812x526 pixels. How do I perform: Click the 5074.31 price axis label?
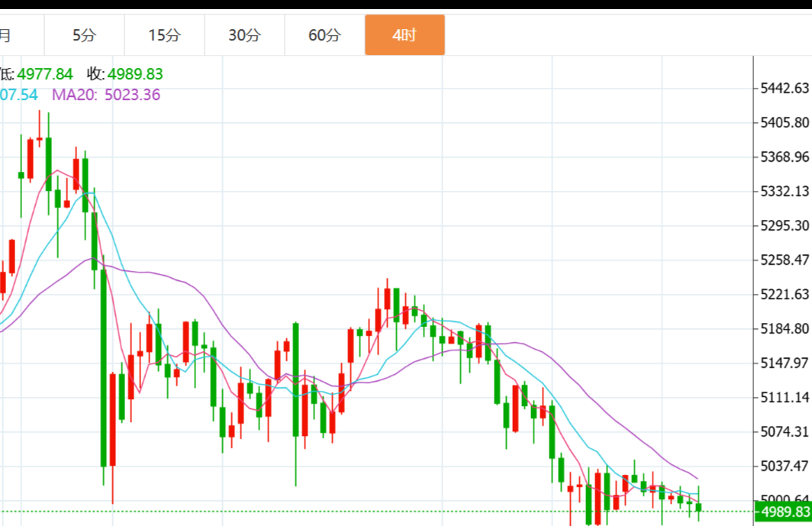point(785,431)
